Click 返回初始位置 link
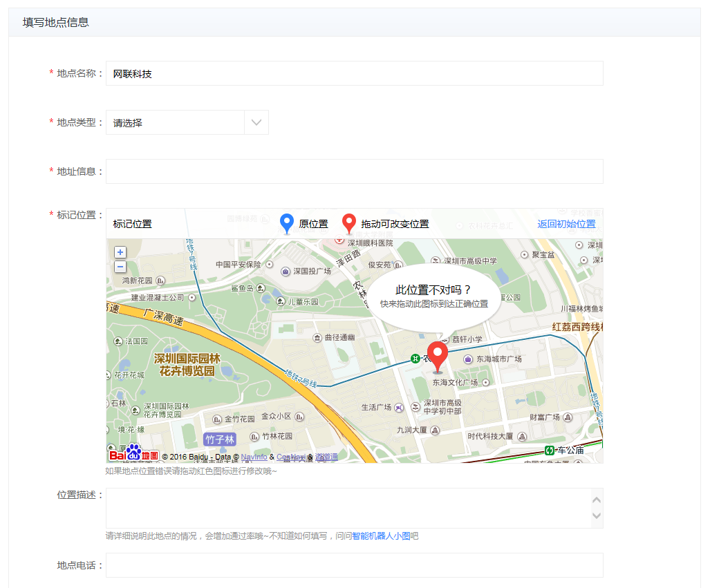 [566, 224]
